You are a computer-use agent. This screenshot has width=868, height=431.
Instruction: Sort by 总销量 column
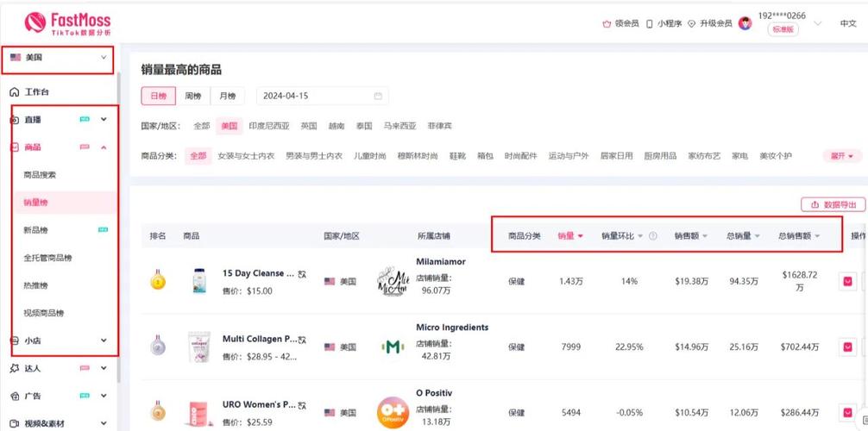[x=744, y=235]
